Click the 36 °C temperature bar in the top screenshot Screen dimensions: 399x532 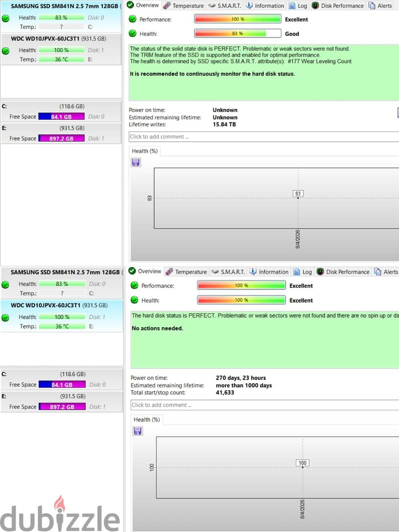pos(61,59)
